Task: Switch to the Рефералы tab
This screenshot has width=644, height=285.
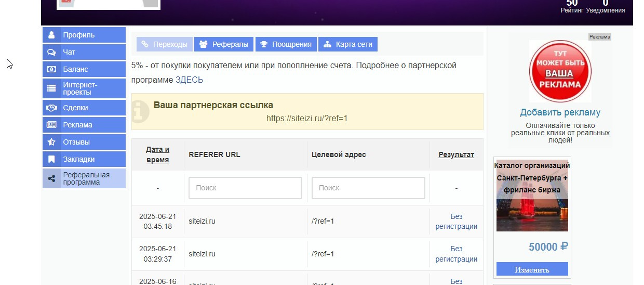Action: click(x=224, y=45)
